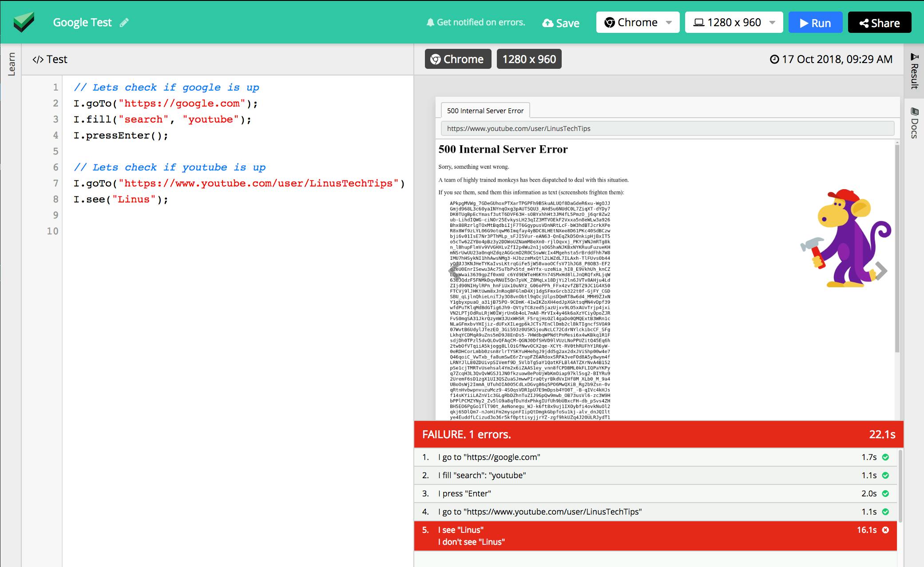Image resolution: width=924 pixels, height=567 pixels.
Task: Click the comment 'Lets check if youtube is up'
Action: (x=170, y=167)
